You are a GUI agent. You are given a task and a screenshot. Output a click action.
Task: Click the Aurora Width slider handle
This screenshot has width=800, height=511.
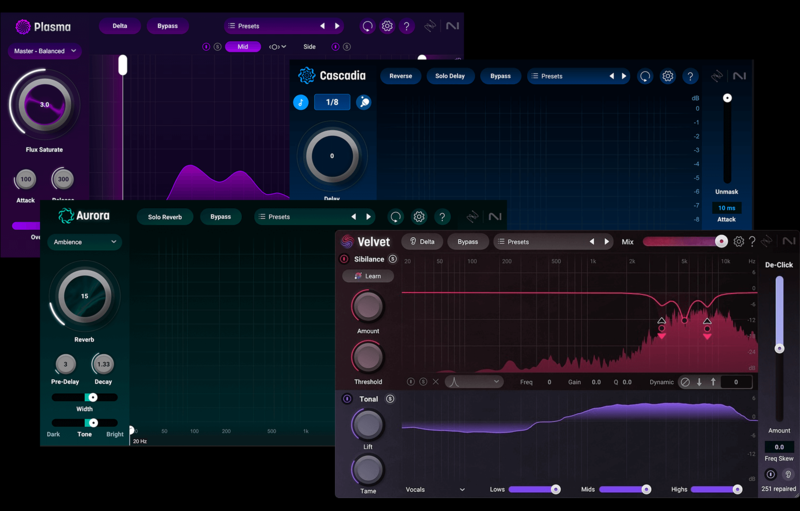pyautogui.click(x=92, y=397)
